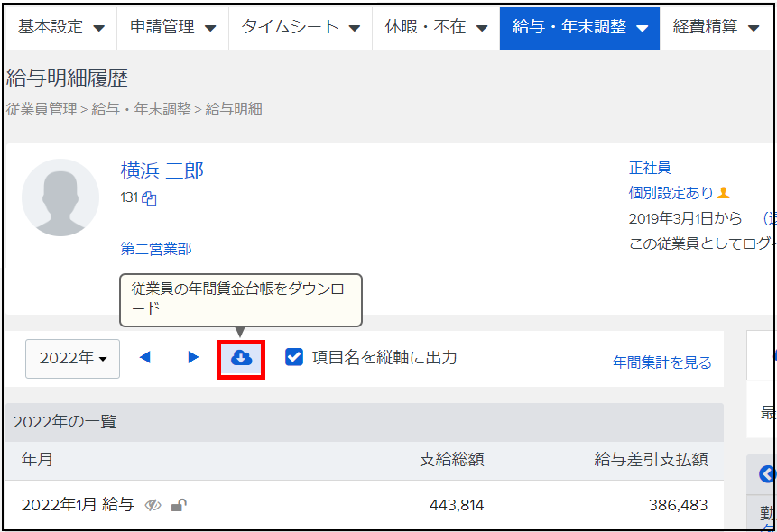
Task: Toggle the eye-slash visibility icon for 2022年1月 給与
Action: [153, 505]
